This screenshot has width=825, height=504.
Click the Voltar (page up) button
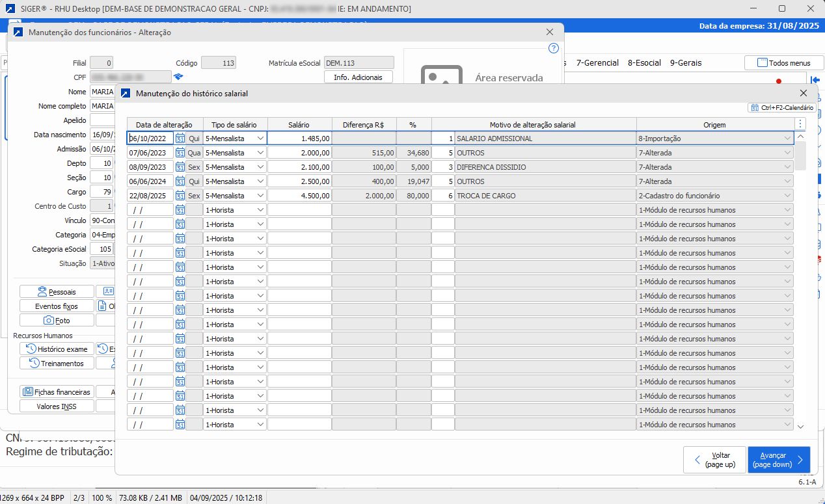[714, 460]
